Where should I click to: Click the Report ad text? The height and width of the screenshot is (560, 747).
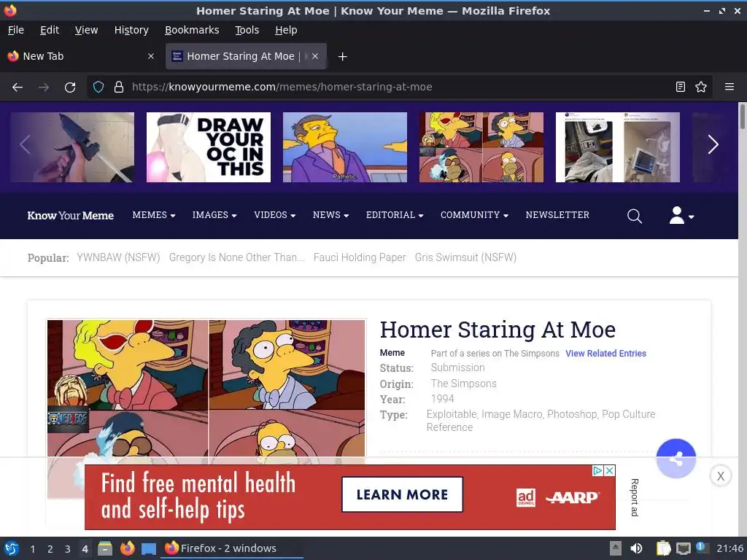coord(635,497)
